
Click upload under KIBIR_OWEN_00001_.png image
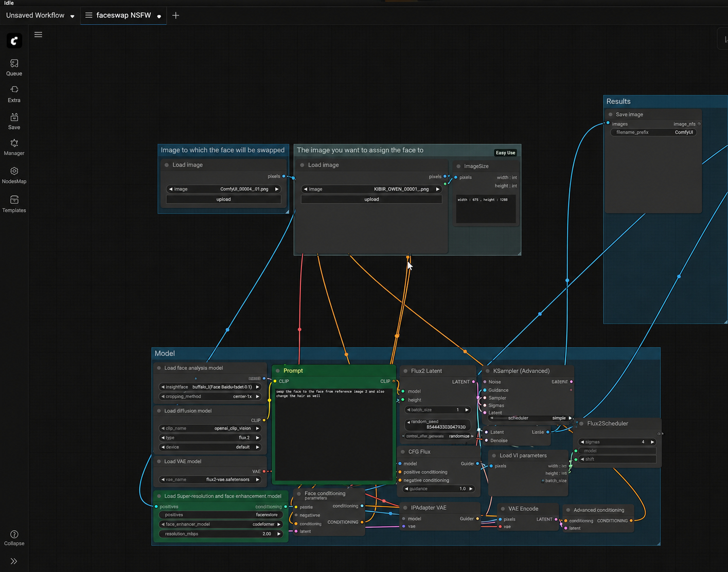[x=371, y=200]
